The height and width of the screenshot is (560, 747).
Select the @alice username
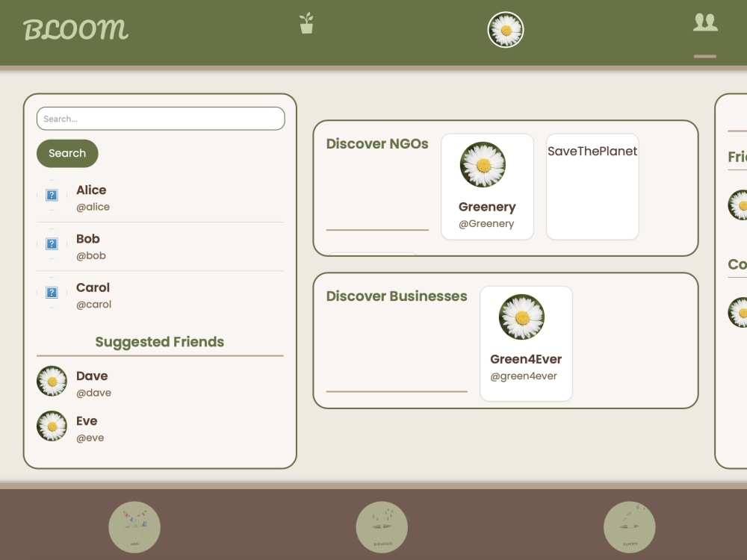click(93, 207)
